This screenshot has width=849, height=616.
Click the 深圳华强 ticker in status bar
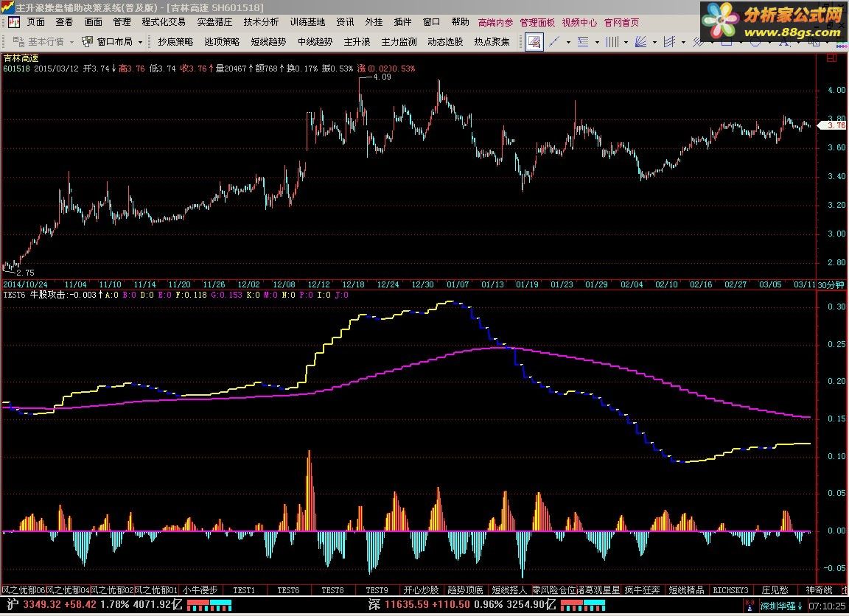(781, 606)
